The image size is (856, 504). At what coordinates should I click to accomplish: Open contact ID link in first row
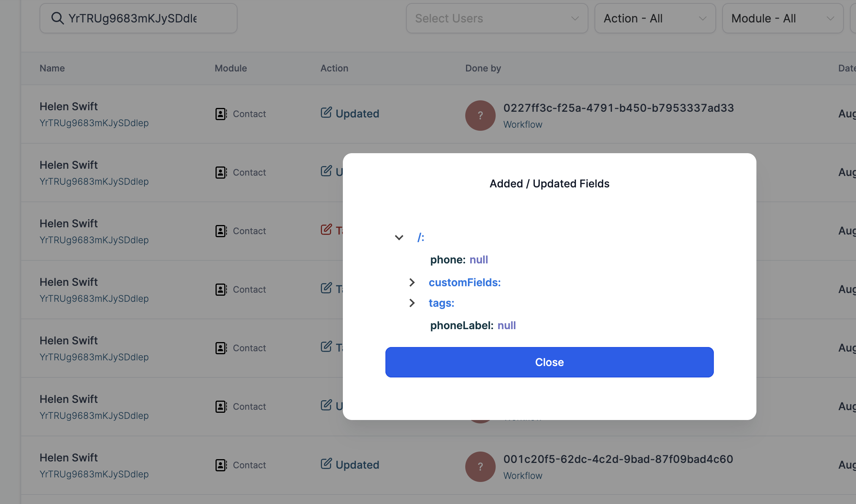94,123
